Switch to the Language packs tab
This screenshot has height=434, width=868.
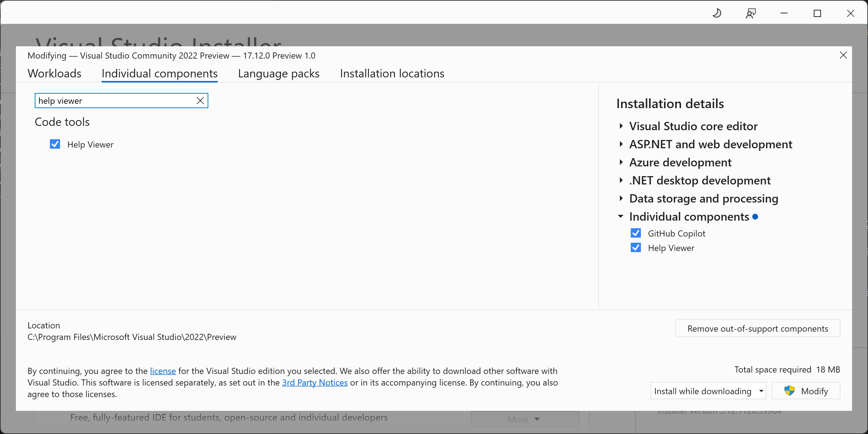click(278, 73)
